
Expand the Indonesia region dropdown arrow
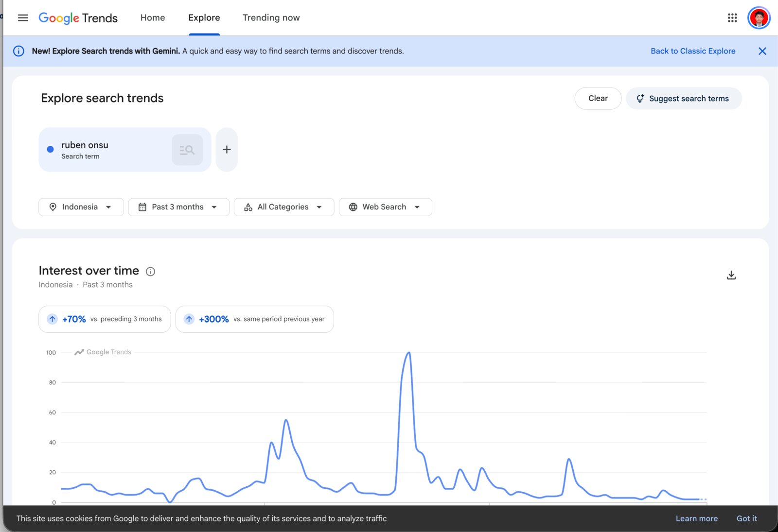pyautogui.click(x=108, y=207)
